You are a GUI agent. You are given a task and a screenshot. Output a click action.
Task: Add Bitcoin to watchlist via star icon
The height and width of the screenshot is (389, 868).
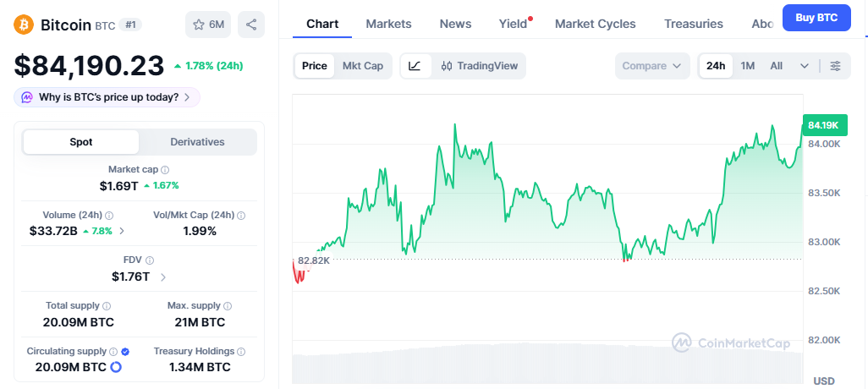tap(208, 25)
